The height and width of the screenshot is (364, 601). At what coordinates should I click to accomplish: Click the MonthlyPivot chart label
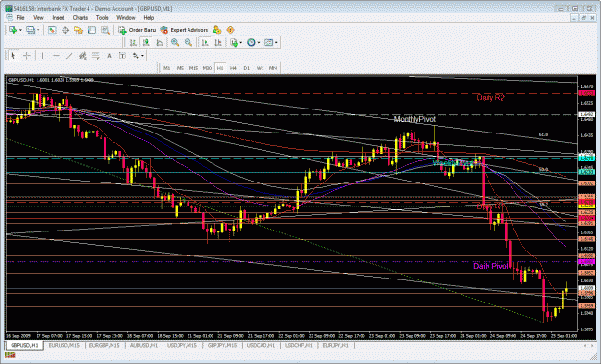coord(414,119)
